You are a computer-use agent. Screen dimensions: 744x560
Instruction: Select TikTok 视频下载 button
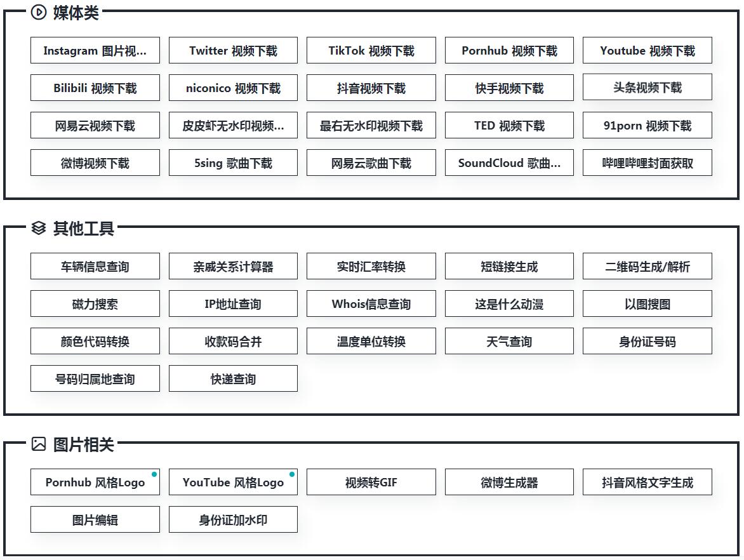coord(371,51)
